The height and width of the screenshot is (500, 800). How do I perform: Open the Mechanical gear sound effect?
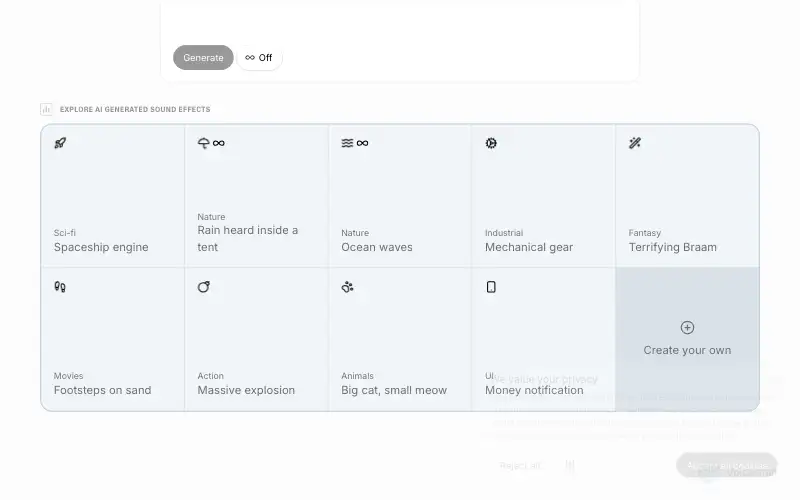click(x=543, y=196)
